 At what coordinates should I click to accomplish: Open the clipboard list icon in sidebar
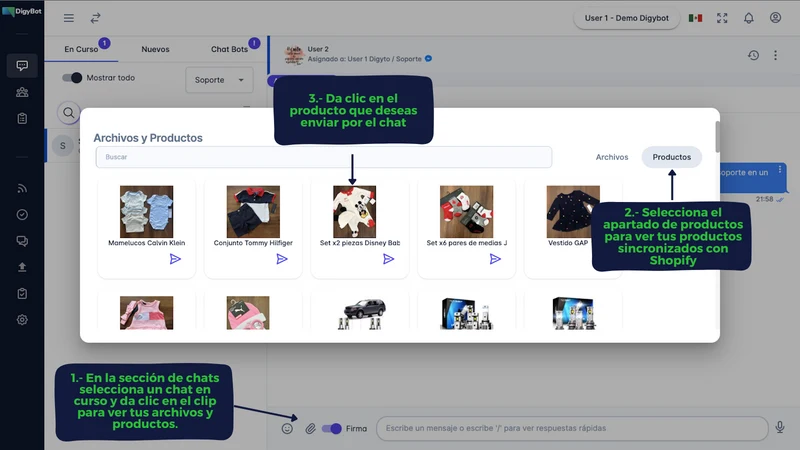pyautogui.click(x=22, y=118)
